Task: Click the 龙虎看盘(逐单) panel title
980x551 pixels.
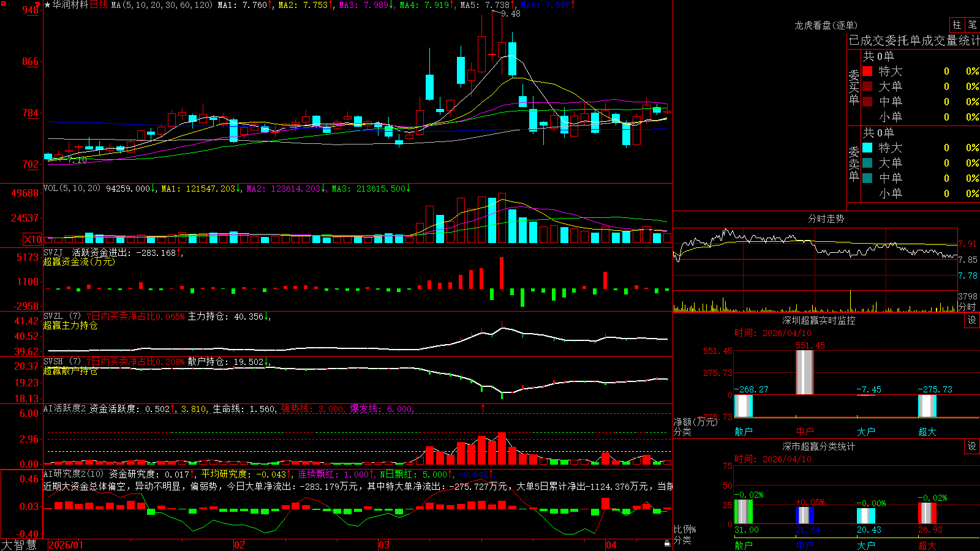Action: pyautogui.click(x=826, y=25)
